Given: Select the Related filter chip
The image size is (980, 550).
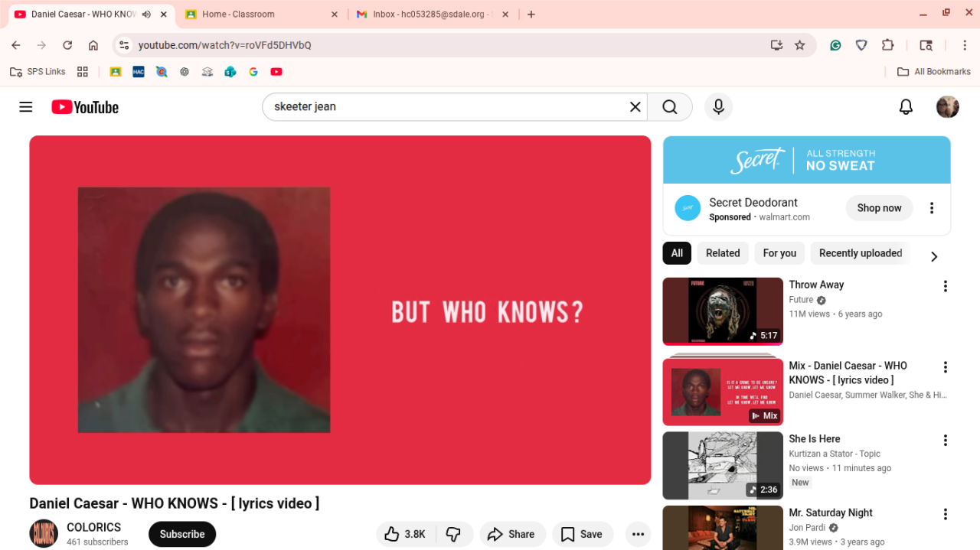Looking at the screenshot, I should 723,253.
